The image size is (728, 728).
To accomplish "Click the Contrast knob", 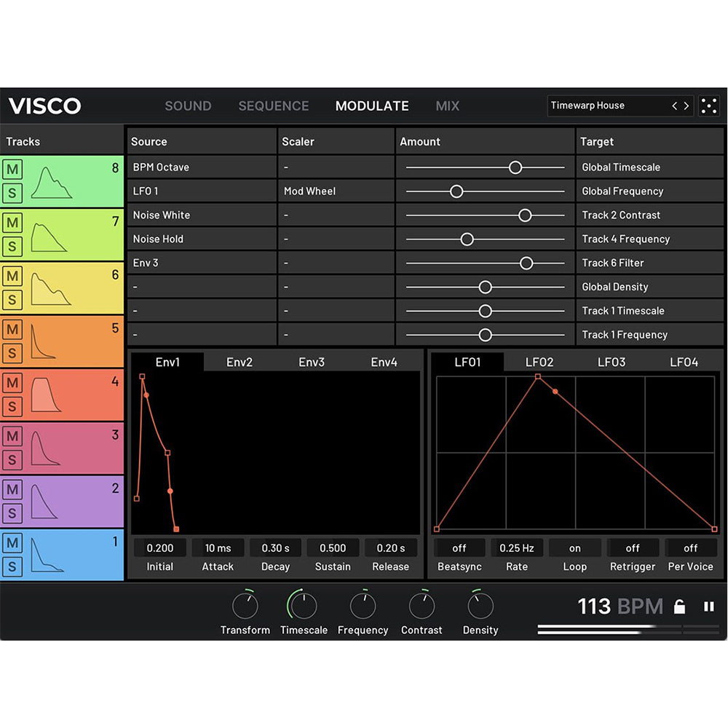I will tap(422, 605).
